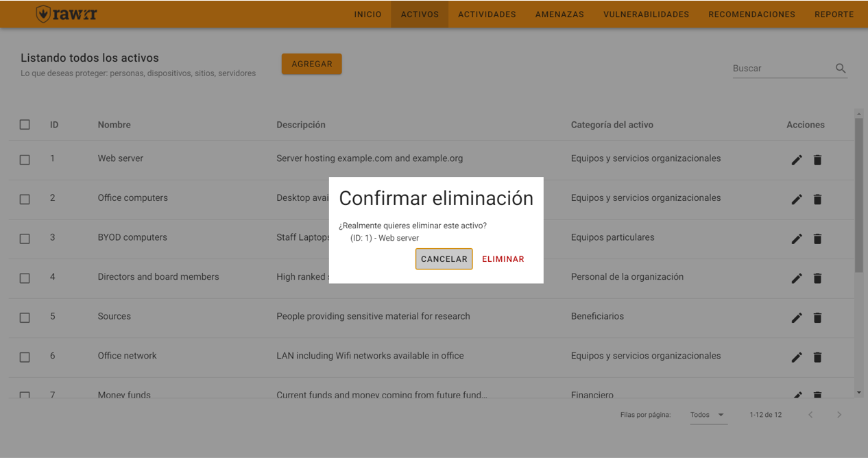Delete the Office network row
868x458 pixels.
(x=817, y=357)
